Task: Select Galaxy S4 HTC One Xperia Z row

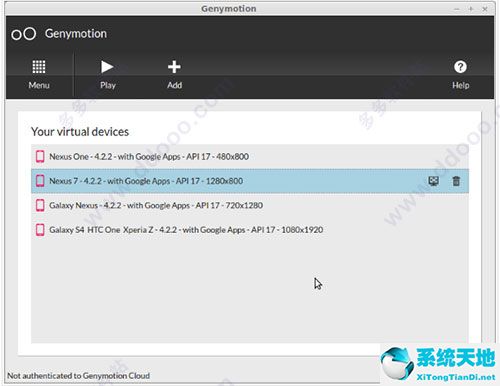Action: [x=250, y=230]
